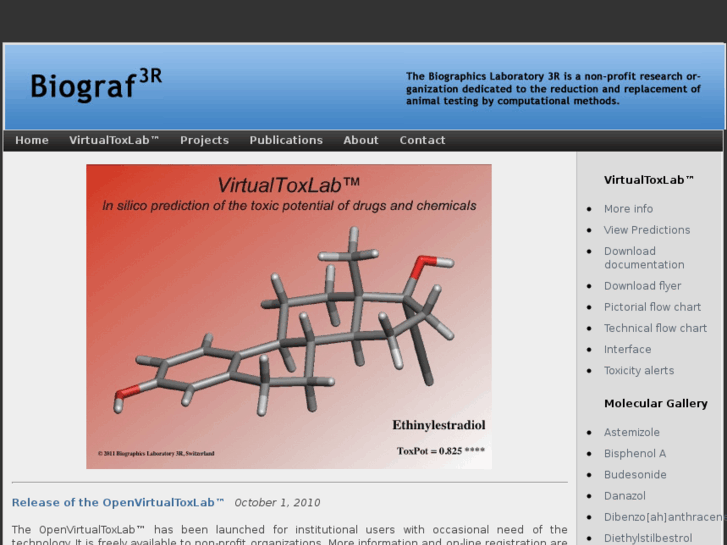This screenshot has height=545, width=727.
Task: View Budesonide in the Molecular Gallery
Action: [x=635, y=474]
